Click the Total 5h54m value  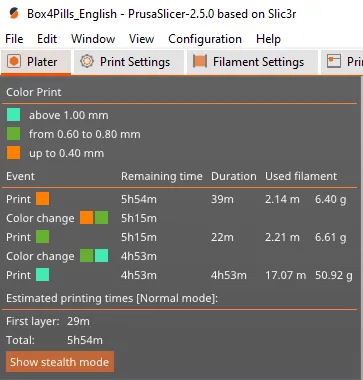[85, 340]
